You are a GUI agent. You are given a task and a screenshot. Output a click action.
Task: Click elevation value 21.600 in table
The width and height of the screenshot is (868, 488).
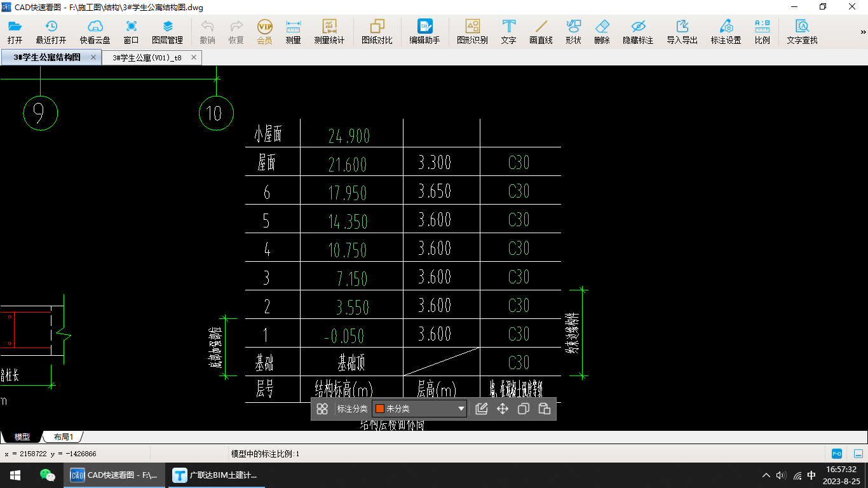348,164
